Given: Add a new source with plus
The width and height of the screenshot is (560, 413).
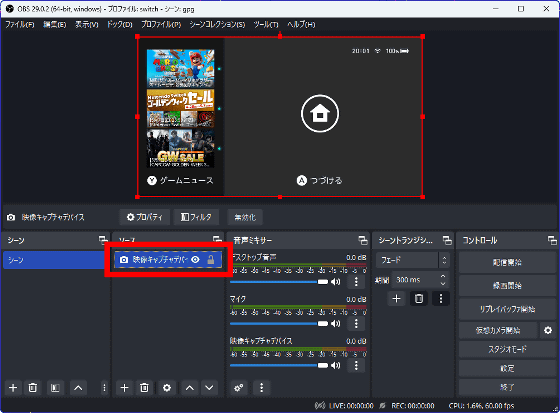Looking at the screenshot, I should tap(124, 388).
